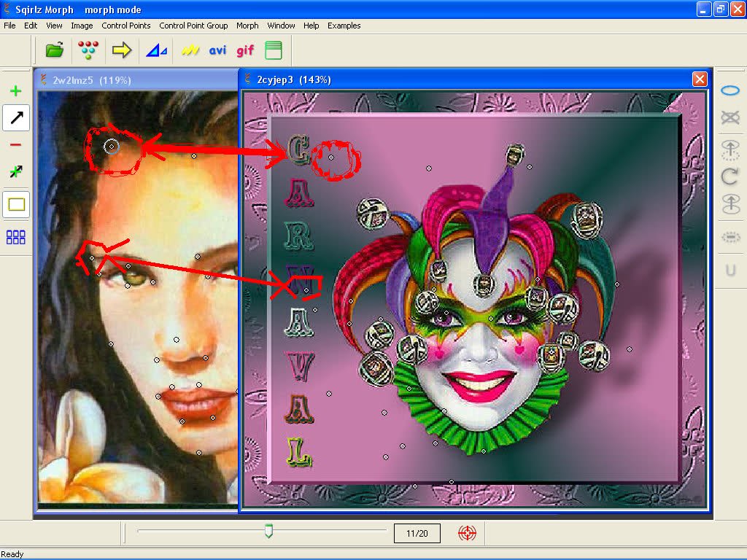Open the Control Points menu

(x=125, y=26)
